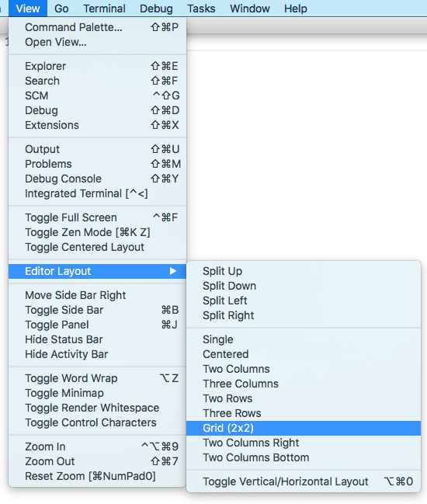Image resolution: width=427 pixels, height=504 pixels.
Task: Select Split Right layout
Action: tap(304, 315)
